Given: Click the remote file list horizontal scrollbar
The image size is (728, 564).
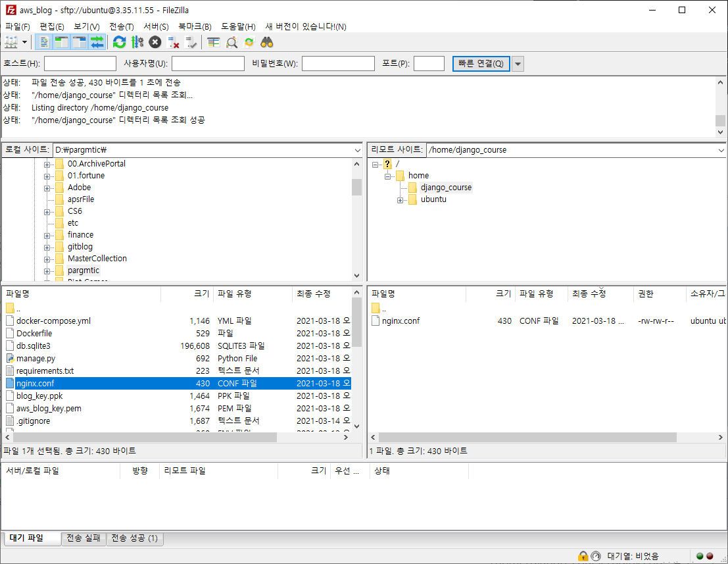Looking at the screenshot, I should click(526, 438).
